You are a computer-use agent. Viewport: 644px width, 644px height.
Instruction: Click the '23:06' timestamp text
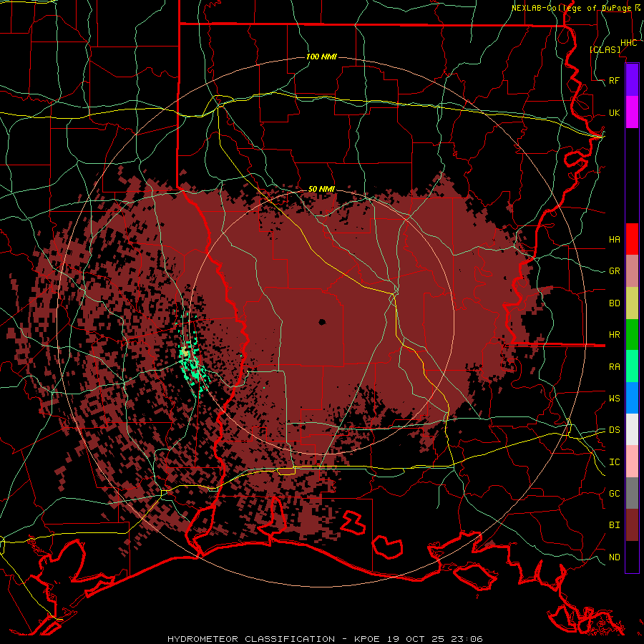[x=469, y=639]
